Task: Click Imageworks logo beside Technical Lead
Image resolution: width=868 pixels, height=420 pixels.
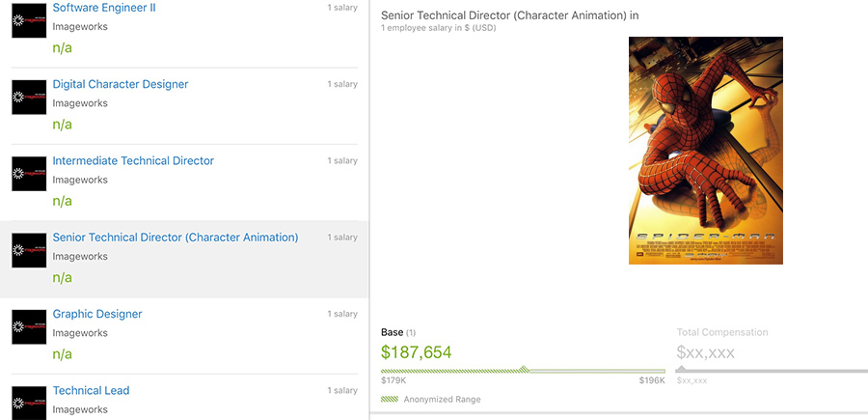Action: (29, 403)
